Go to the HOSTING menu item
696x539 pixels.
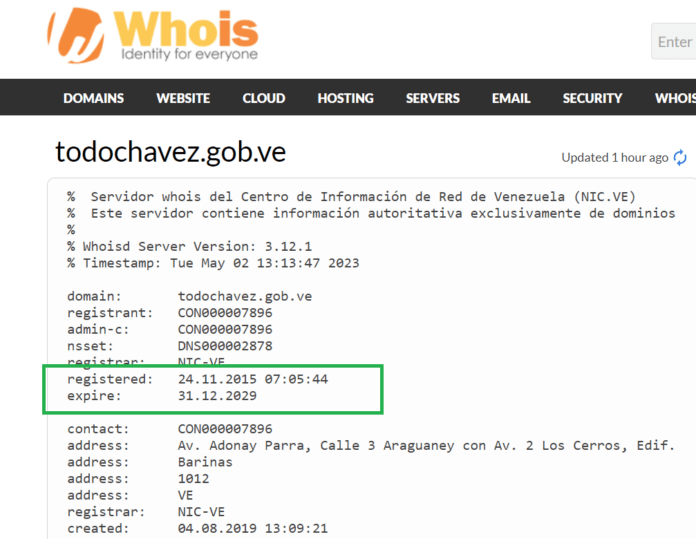345,98
